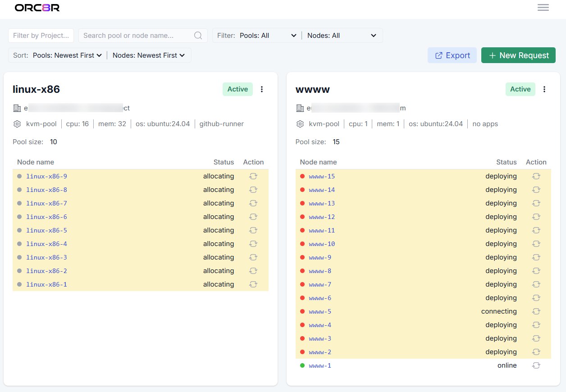The height and width of the screenshot is (392, 566).
Task: Refresh node wwww-1
Action: tap(536, 365)
